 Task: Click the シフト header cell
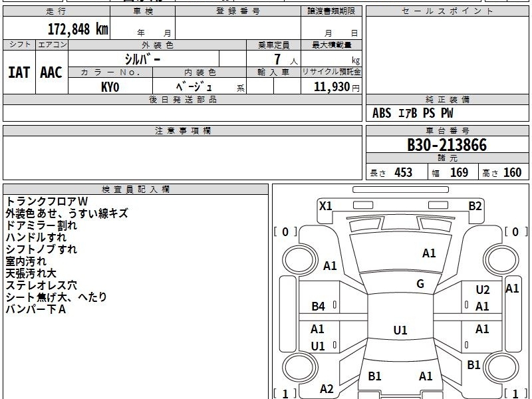pyautogui.click(x=19, y=45)
